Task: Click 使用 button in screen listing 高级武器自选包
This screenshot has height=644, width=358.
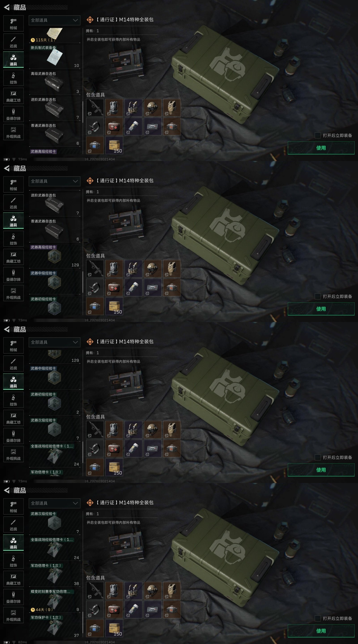Action: click(321, 148)
